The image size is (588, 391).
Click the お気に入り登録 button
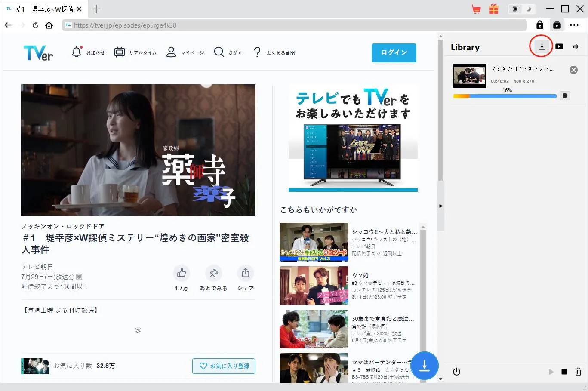[x=224, y=366]
